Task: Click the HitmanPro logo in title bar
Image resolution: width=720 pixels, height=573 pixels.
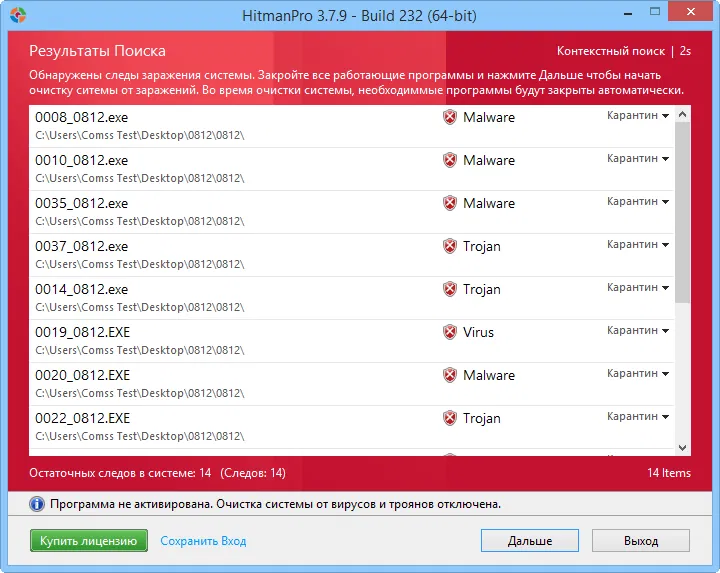Action: 18,15
